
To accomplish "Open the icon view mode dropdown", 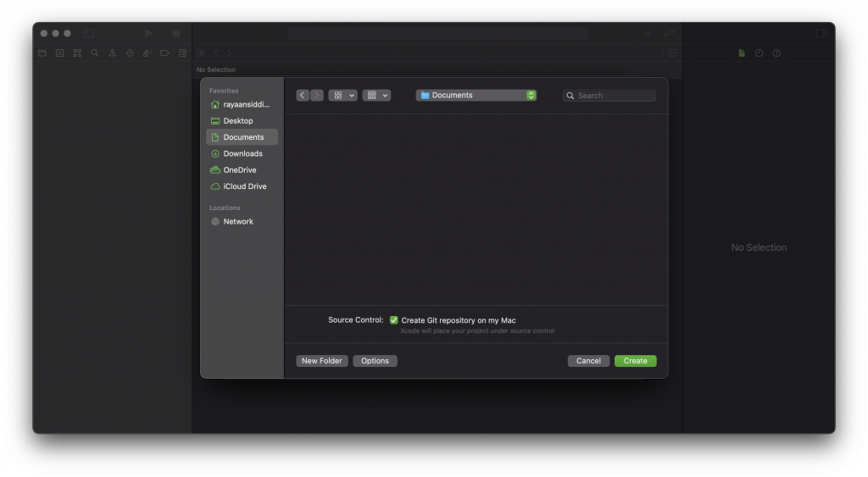I will pos(342,95).
